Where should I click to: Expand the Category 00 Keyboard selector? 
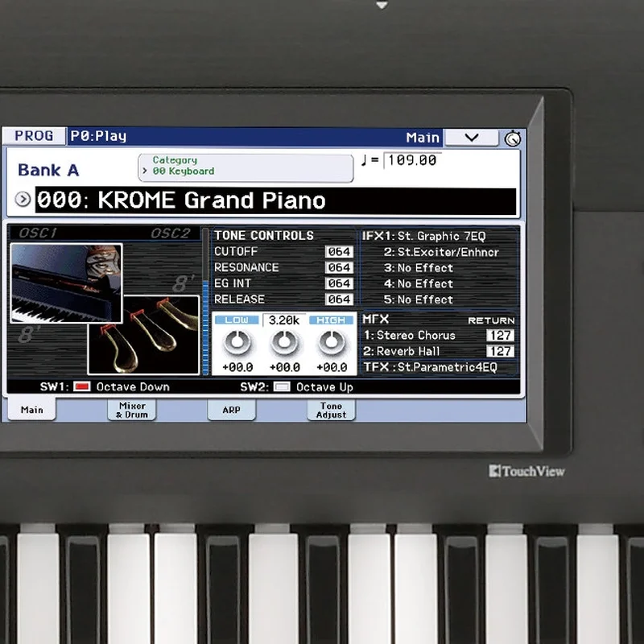[x=246, y=166]
